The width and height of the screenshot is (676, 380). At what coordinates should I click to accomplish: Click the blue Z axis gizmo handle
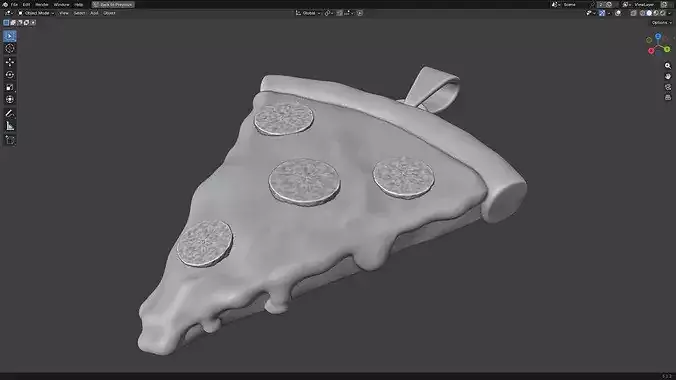pyautogui.click(x=658, y=37)
